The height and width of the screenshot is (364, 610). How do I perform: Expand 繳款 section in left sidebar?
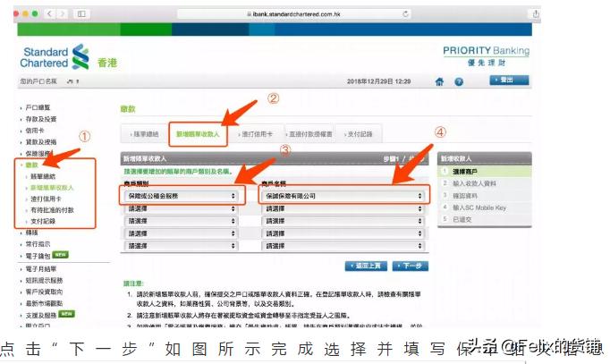click(32, 165)
